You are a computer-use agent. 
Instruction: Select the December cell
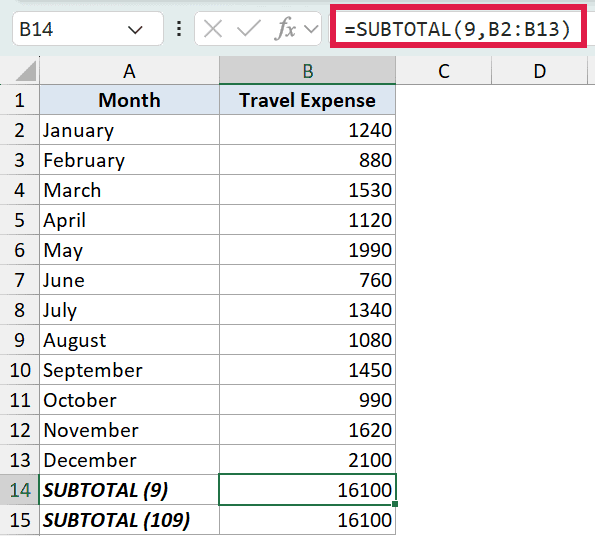[x=129, y=460]
